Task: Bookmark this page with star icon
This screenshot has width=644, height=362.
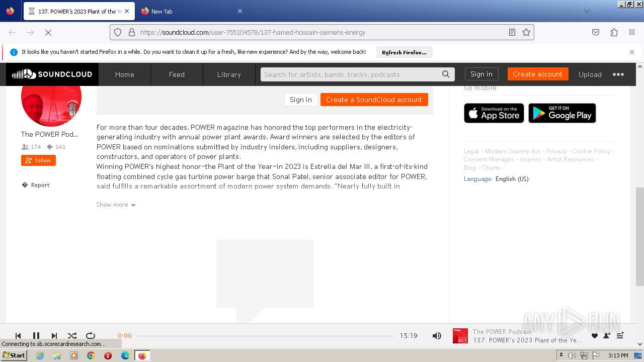Action: coord(526,32)
